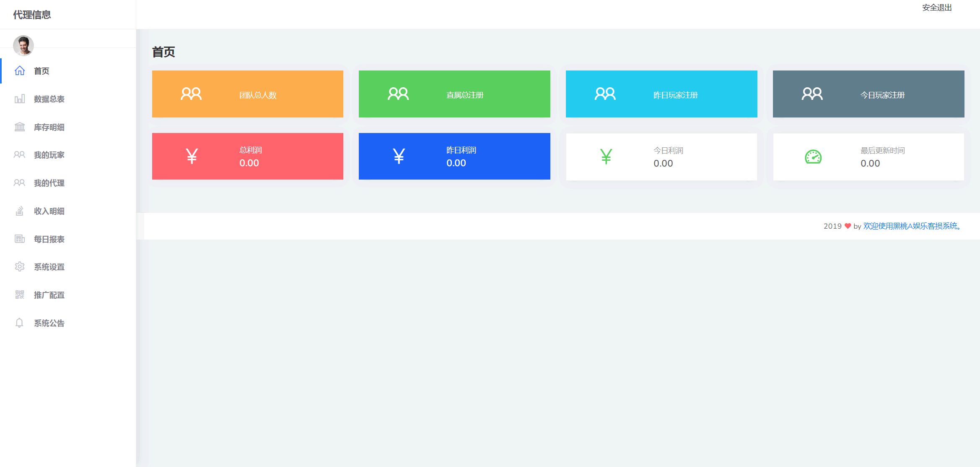Open the 欢迎使用黑桃A娱乐客损系统 footer link
The width and height of the screenshot is (980, 467).
tap(911, 226)
